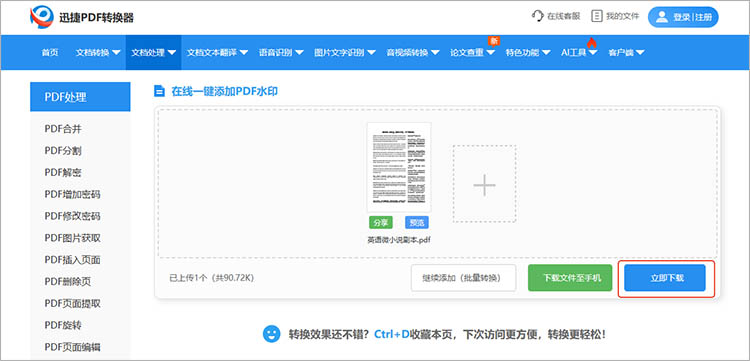Click the blue 立即下载 button

click(x=665, y=278)
